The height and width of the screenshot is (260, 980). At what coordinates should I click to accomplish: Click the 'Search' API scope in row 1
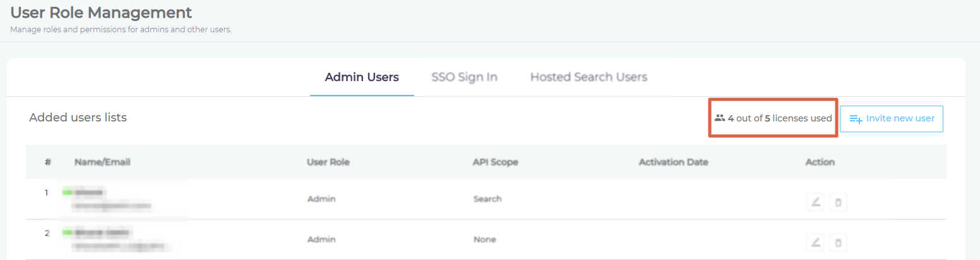(487, 199)
